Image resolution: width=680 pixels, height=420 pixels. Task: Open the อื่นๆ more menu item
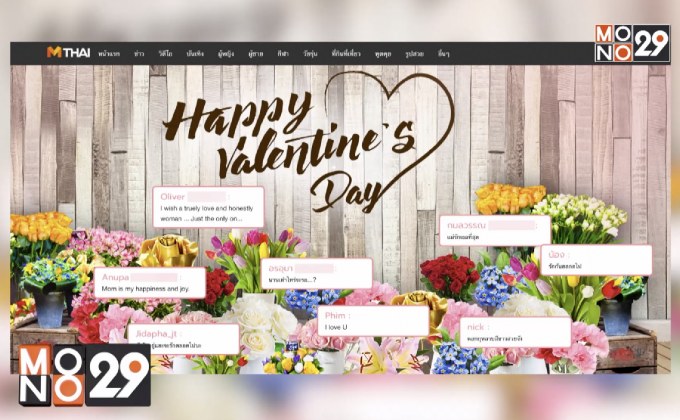tap(444, 54)
